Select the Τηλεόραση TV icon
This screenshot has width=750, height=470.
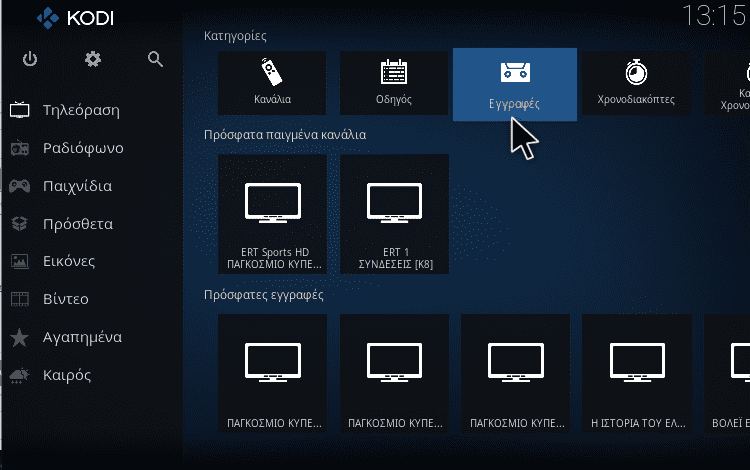pyautogui.click(x=20, y=110)
